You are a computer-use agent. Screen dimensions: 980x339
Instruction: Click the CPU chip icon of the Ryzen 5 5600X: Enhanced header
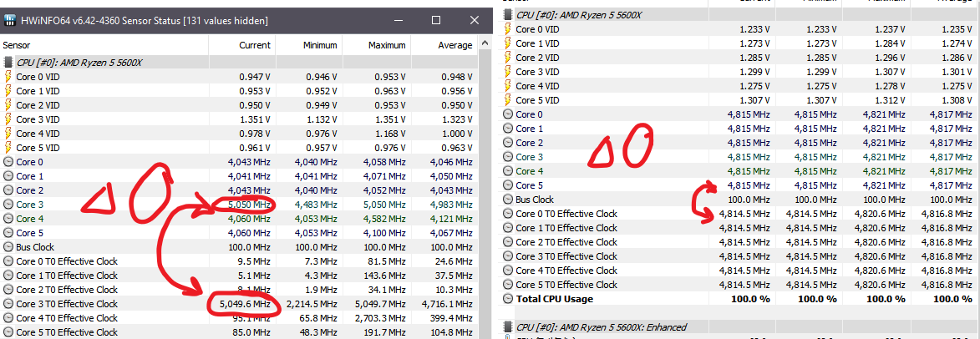click(507, 327)
